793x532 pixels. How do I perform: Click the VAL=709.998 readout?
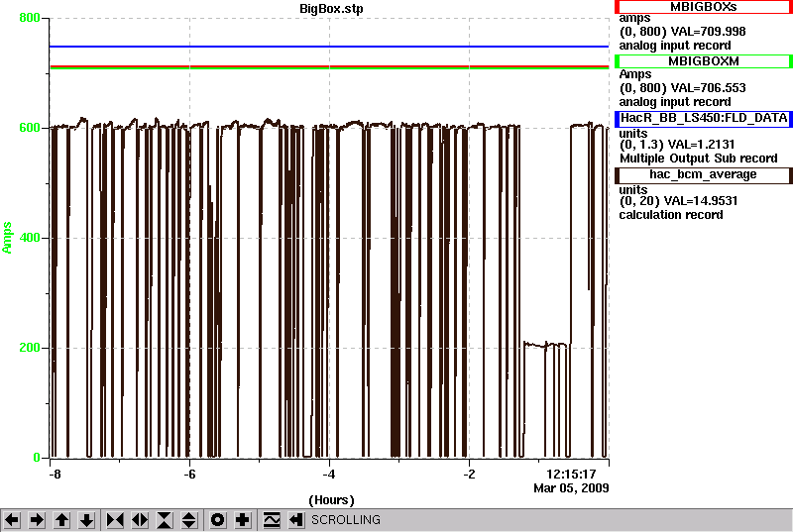[x=708, y=32]
